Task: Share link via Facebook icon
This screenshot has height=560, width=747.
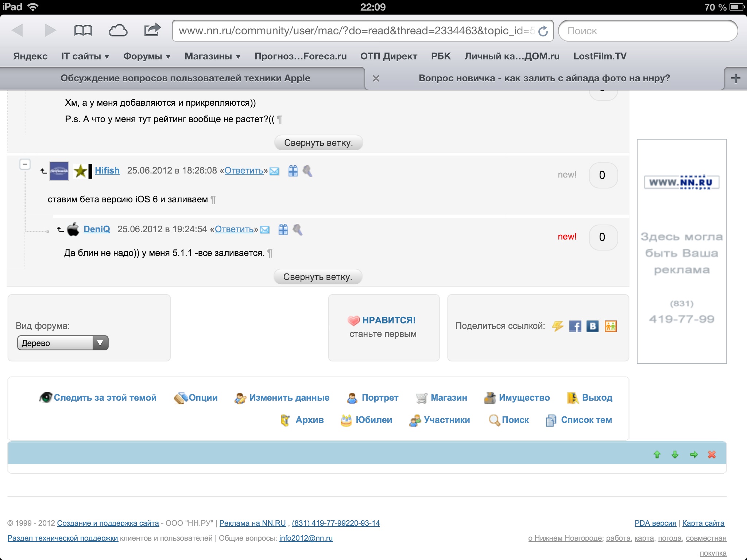Action: [575, 326]
